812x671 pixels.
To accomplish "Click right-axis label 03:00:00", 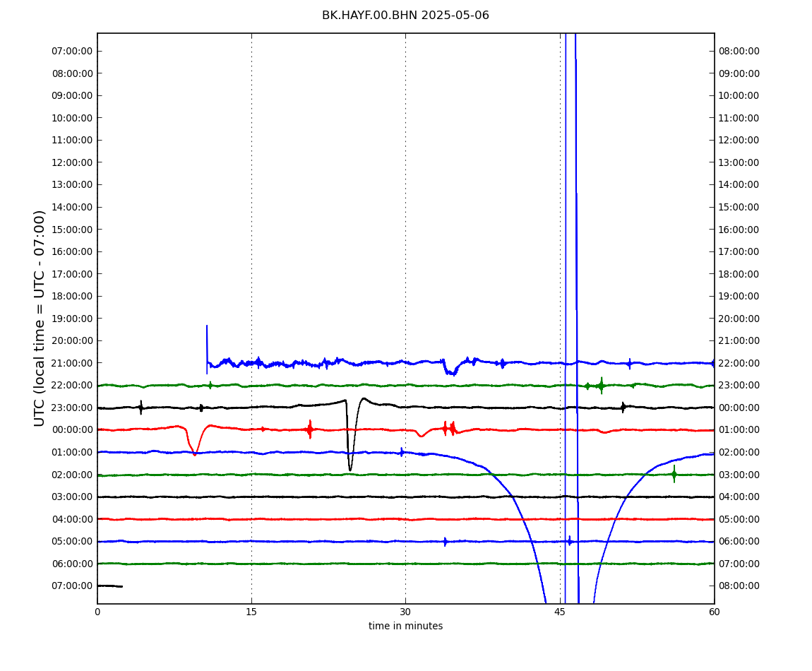I will (739, 475).
